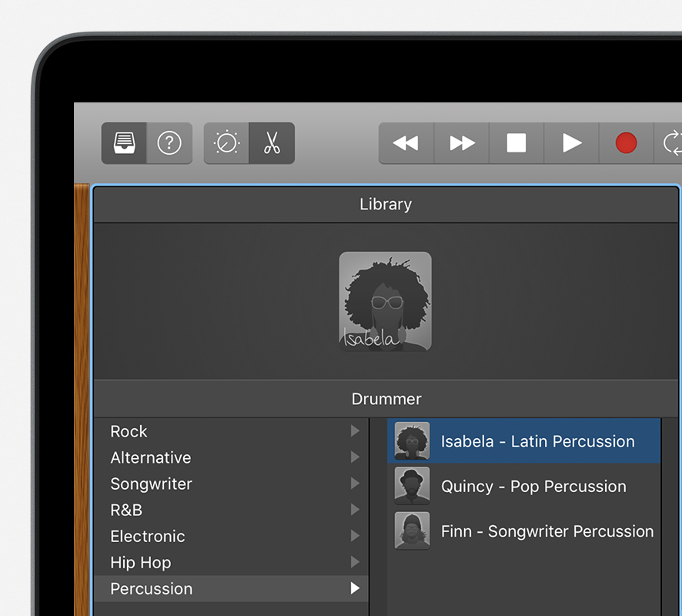The width and height of the screenshot is (682, 616).
Task: Choose Quincy - Pop Percussion drummer
Action: (x=523, y=486)
